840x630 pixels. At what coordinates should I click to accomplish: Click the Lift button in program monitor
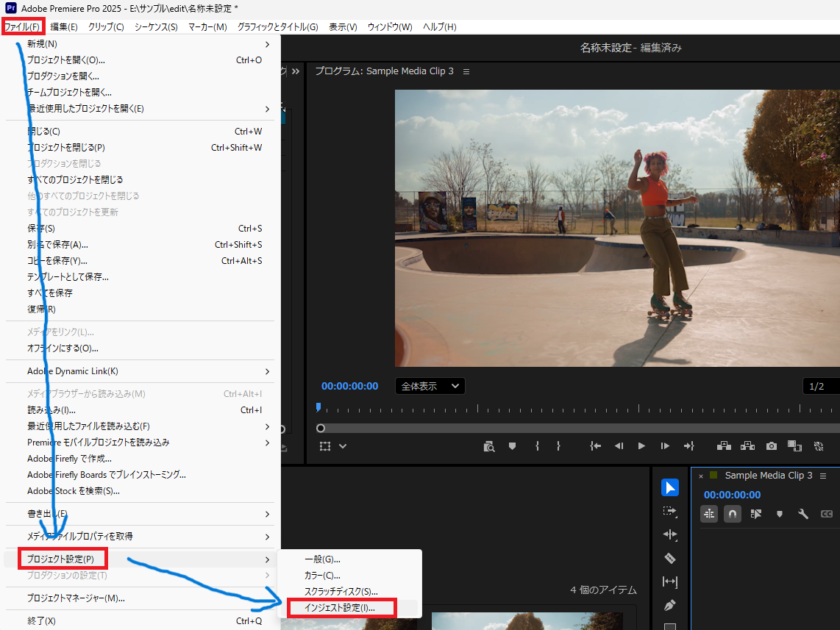[x=724, y=445]
